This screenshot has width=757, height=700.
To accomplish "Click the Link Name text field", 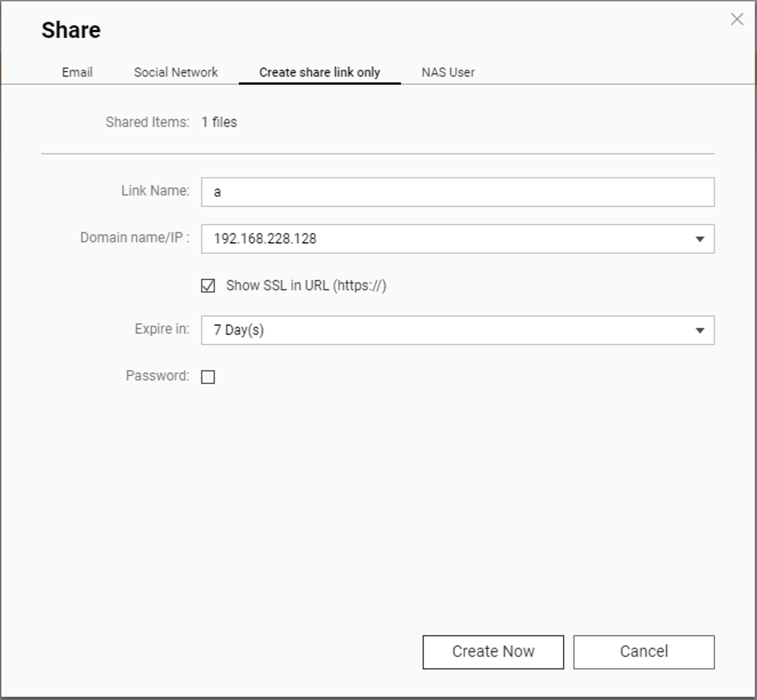I will pos(458,192).
